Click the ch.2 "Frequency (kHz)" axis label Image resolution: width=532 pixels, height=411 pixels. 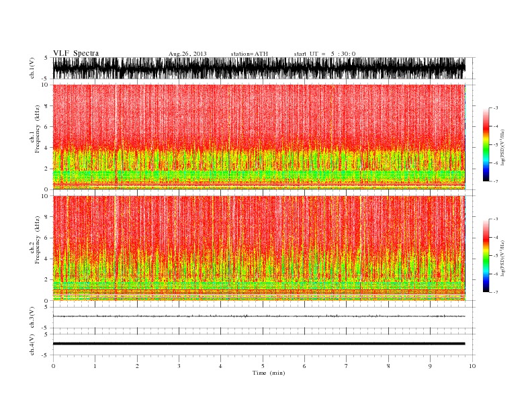[x=38, y=240]
